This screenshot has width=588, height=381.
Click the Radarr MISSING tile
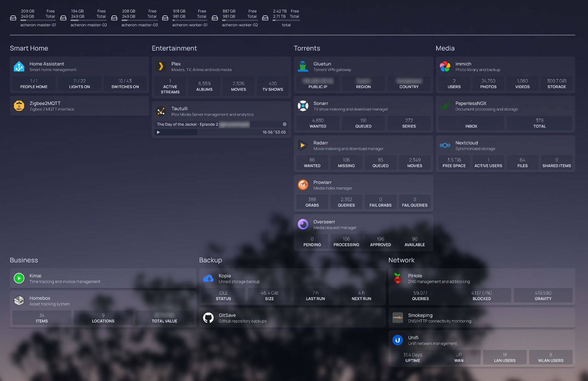pyautogui.click(x=346, y=162)
